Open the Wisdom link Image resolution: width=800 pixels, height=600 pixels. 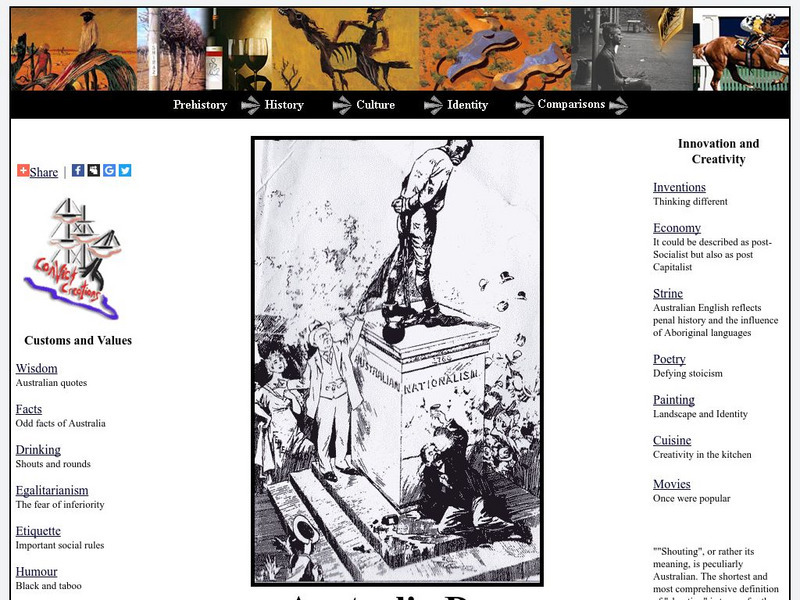[x=36, y=368]
